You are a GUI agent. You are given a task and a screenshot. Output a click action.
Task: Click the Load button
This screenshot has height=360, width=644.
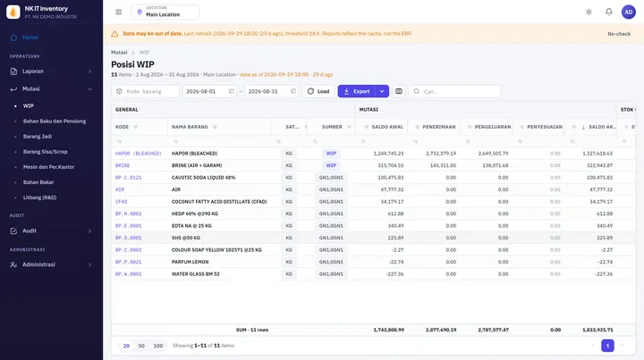(318, 91)
